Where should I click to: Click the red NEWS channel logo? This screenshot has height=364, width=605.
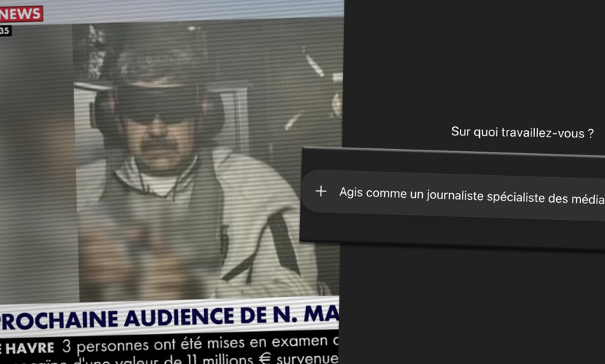[21, 13]
